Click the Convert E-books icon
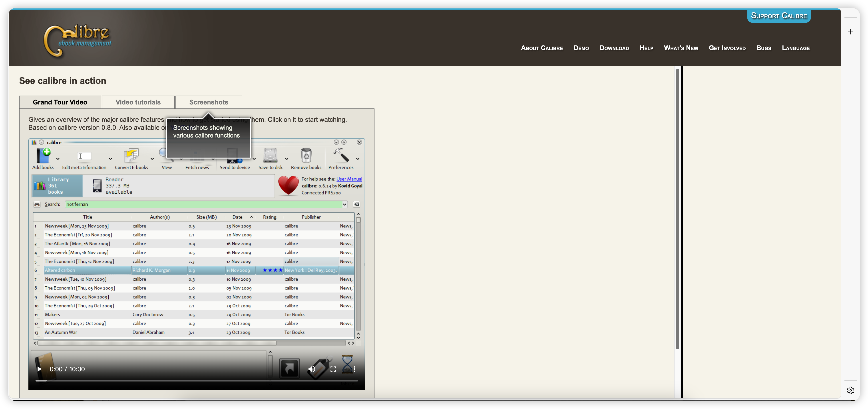Screen dimensions: 868x409 click(131, 156)
